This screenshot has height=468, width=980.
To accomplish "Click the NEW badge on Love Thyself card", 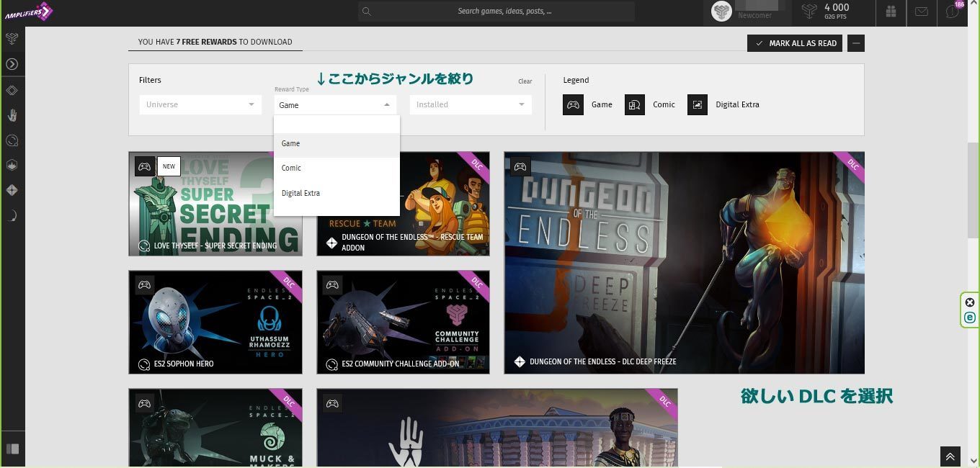I will point(169,166).
